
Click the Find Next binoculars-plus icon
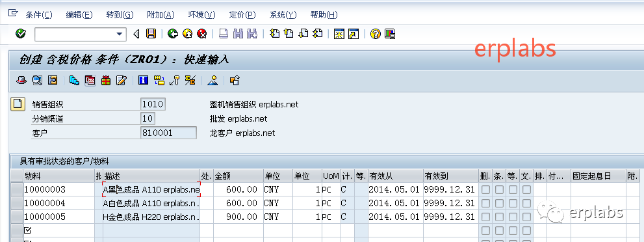coord(251,34)
